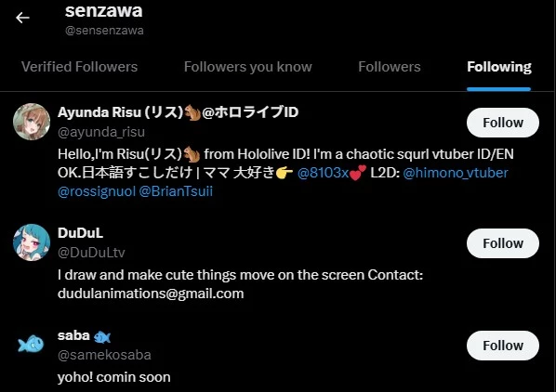556x392 pixels.
Task: Follow the saba account
Action: (503, 346)
